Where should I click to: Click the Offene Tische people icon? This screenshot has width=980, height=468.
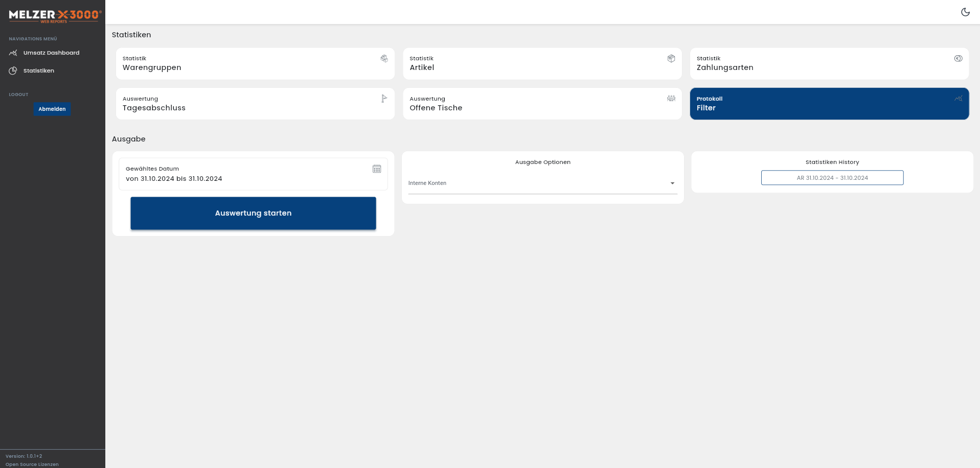tap(671, 99)
